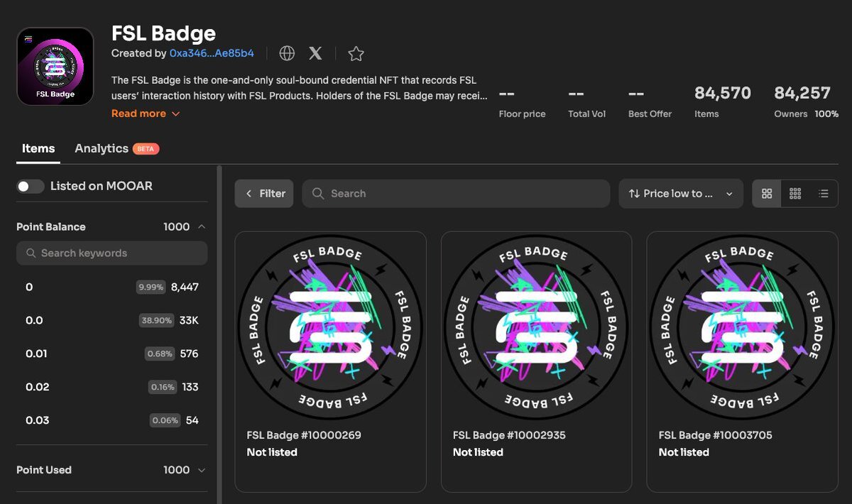Click the main Search field

coord(456,193)
